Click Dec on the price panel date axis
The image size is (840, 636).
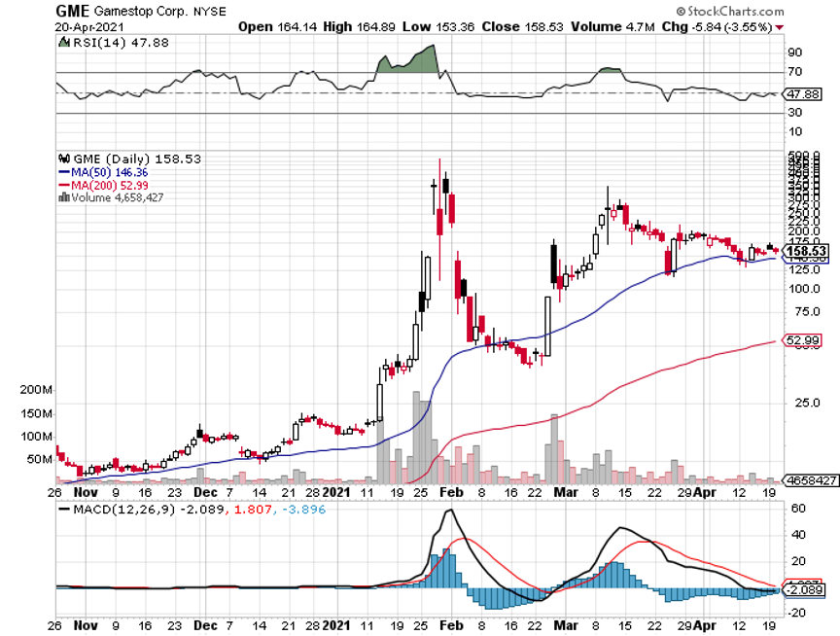(205, 492)
